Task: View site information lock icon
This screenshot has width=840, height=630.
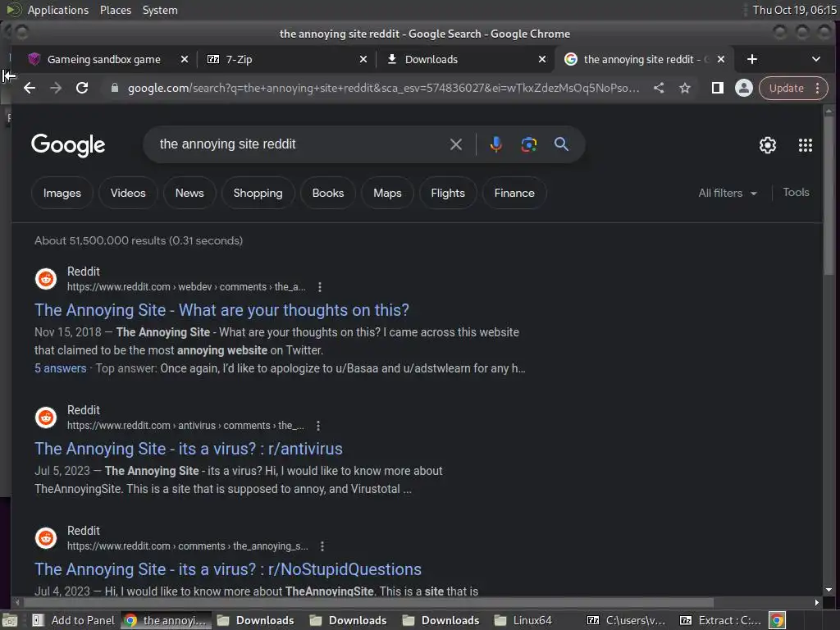Action: pyautogui.click(x=114, y=88)
